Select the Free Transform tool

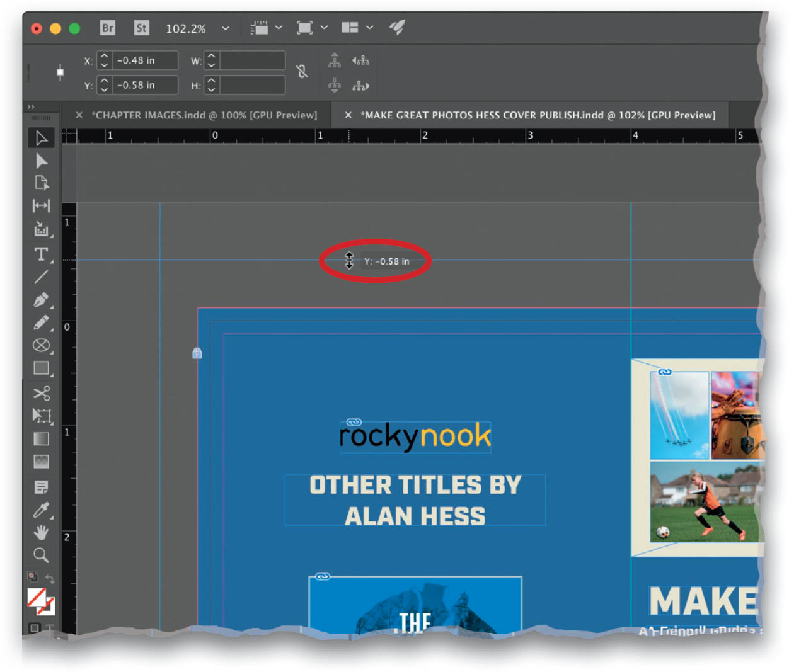(x=41, y=416)
